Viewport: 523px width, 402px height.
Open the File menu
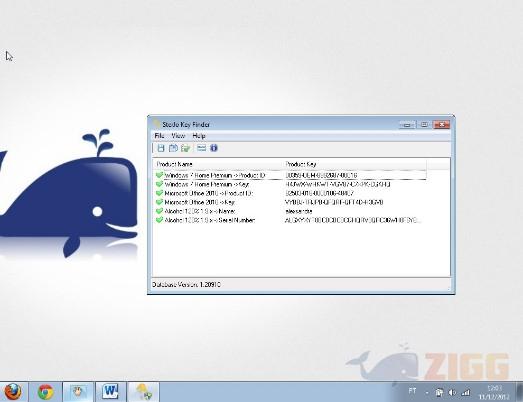[x=159, y=136]
